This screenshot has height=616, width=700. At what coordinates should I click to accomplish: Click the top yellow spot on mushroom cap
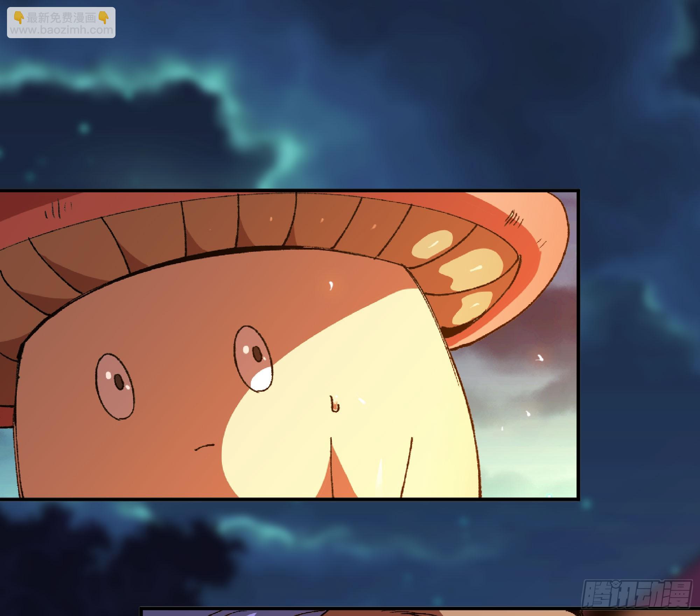(x=432, y=244)
